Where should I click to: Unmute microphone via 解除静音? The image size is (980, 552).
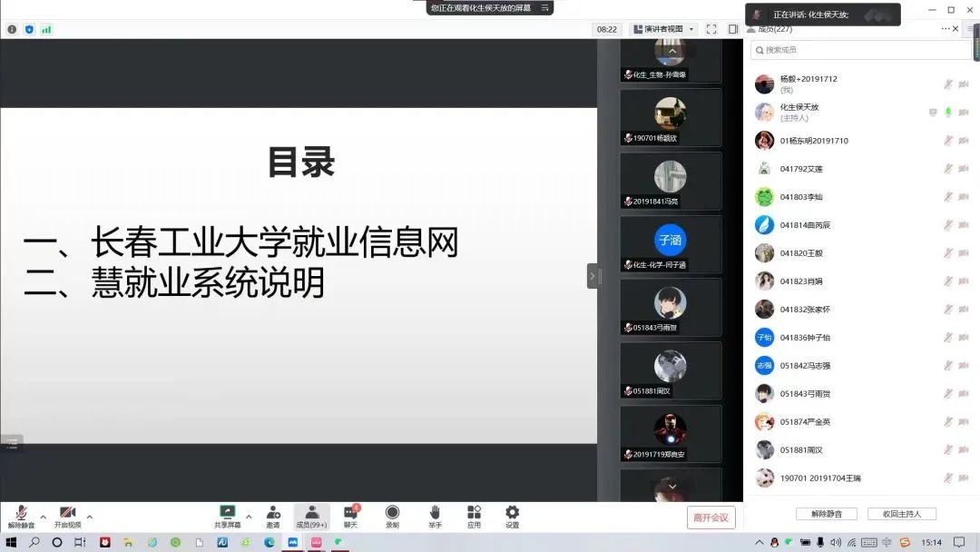(21, 515)
